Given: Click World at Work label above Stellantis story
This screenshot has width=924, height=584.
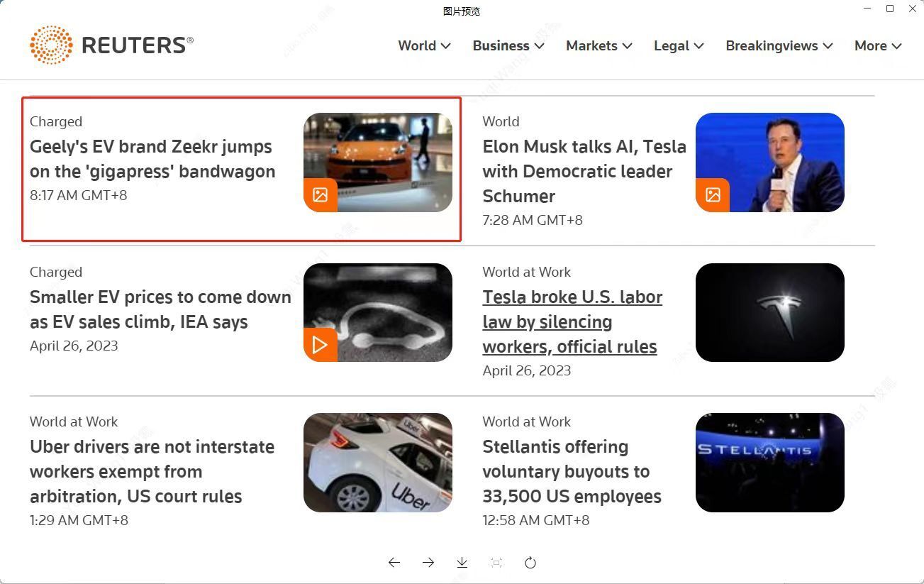Looking at the screenshot, I should [526, 422].
